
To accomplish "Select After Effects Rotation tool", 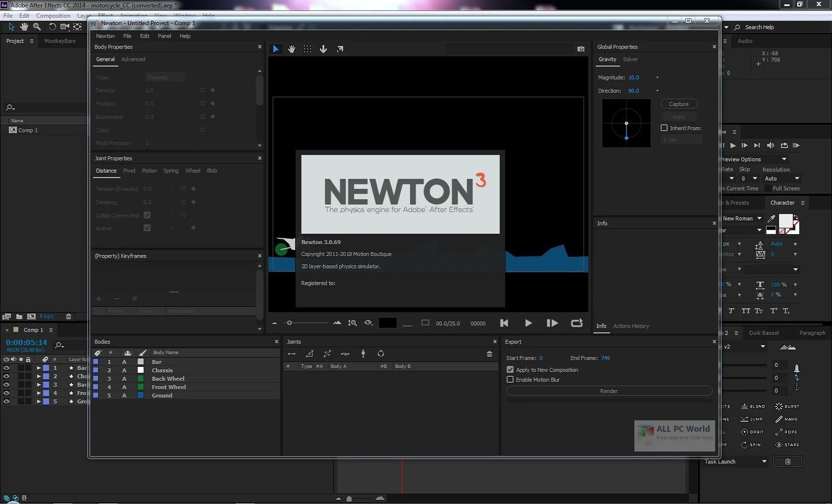I will (52, 27).
